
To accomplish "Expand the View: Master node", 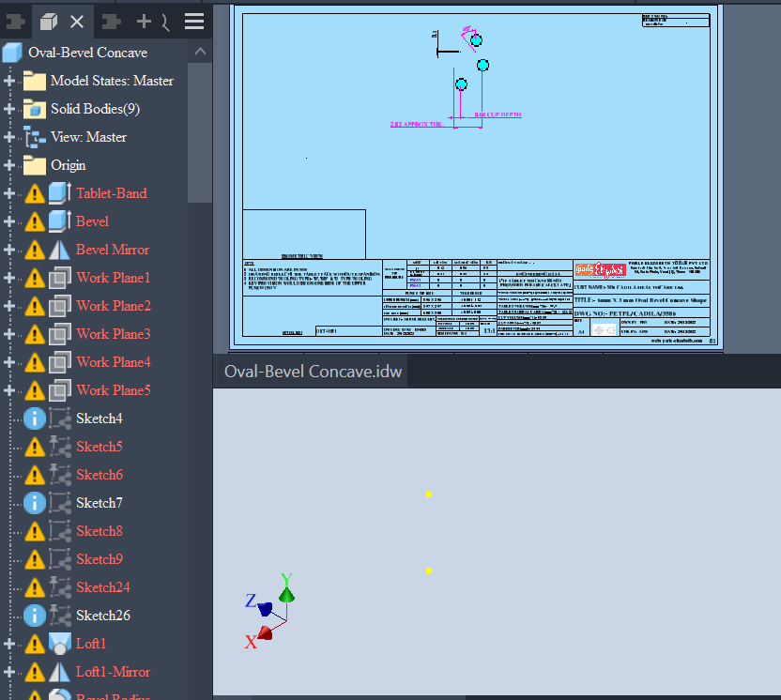I will click(x=9, y=137).
